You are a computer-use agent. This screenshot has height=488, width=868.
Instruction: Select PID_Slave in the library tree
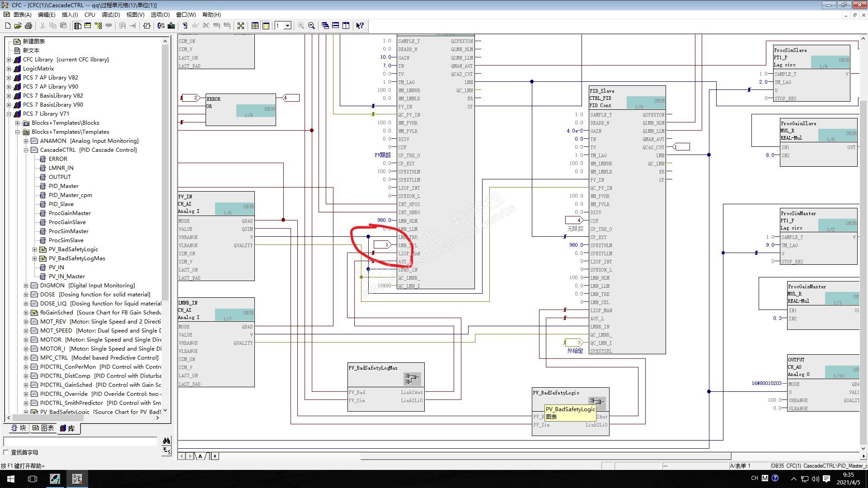click(61, 204)
